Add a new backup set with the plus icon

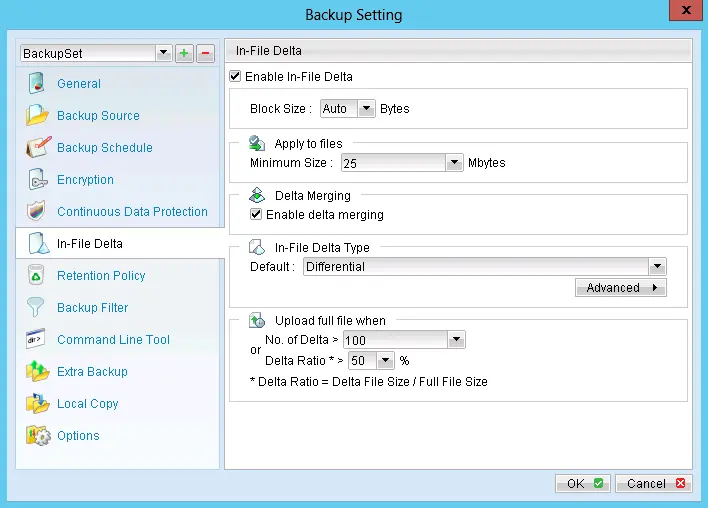coord(184,53)
